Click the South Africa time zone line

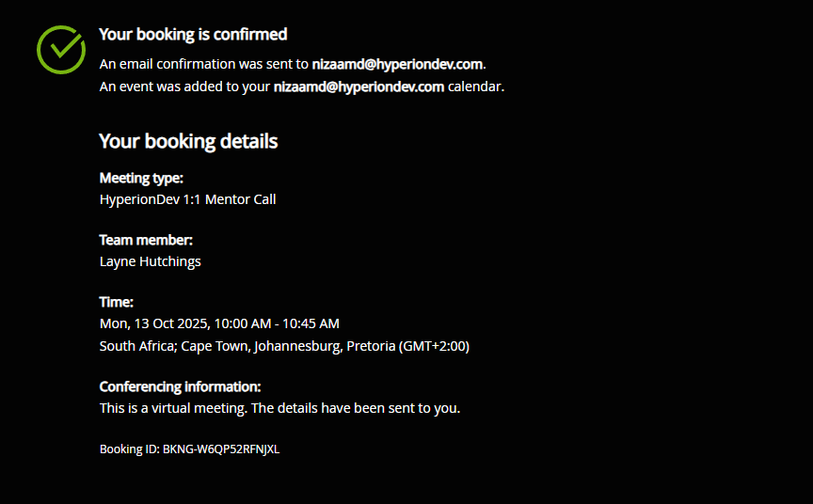[284, 346]
